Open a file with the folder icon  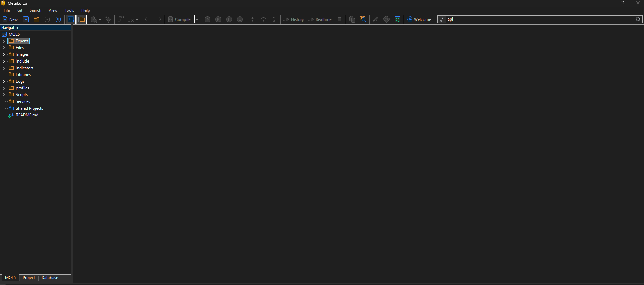pos(37,19)
